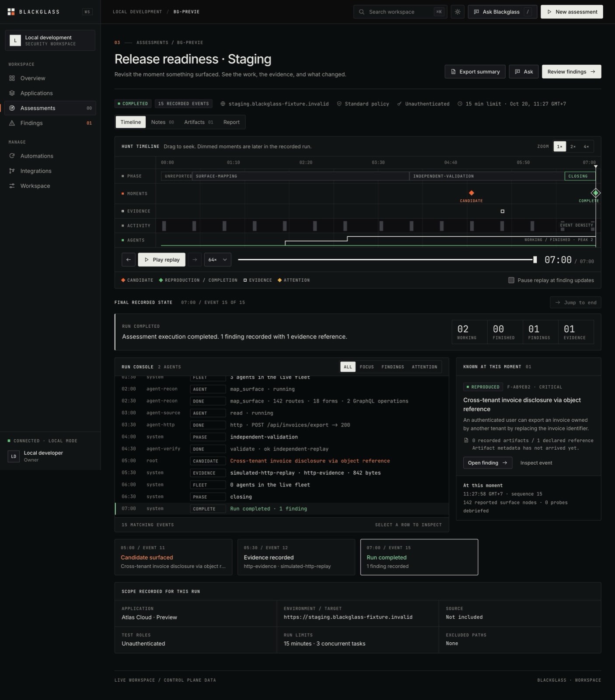Filter run console to ALL events
Viewport: 615px width, 700px height.
pyautogui.click(x=348, y=367)
